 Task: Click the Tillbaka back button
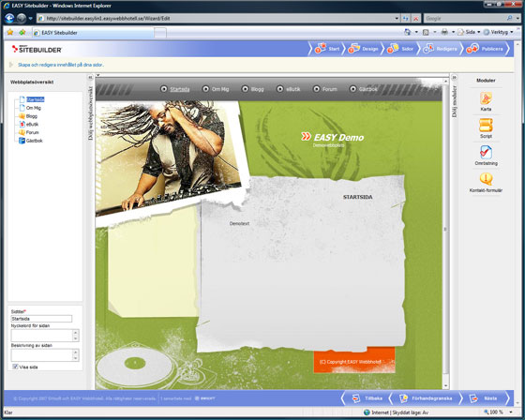[x=367, y=398]
